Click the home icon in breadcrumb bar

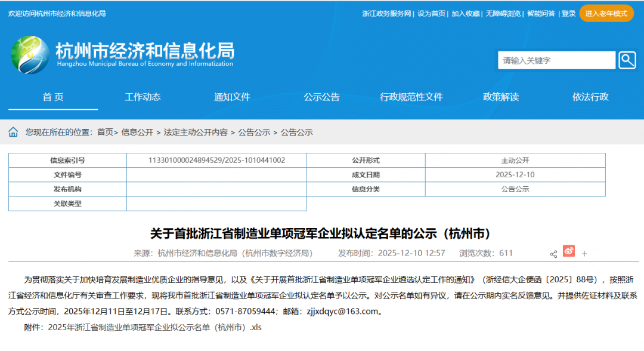pyautogui.click(x=13, y=133)
